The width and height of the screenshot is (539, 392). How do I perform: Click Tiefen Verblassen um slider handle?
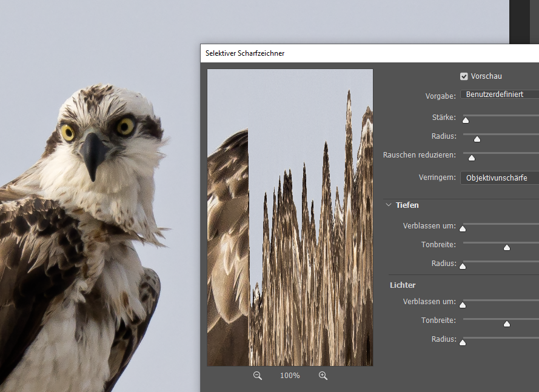[x=463, y=228]
